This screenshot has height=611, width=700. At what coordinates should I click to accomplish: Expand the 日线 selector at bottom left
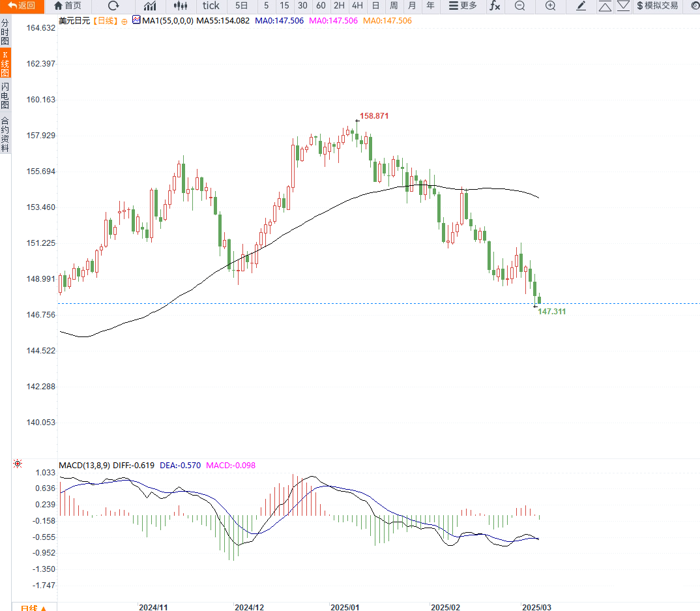point(34,608)
